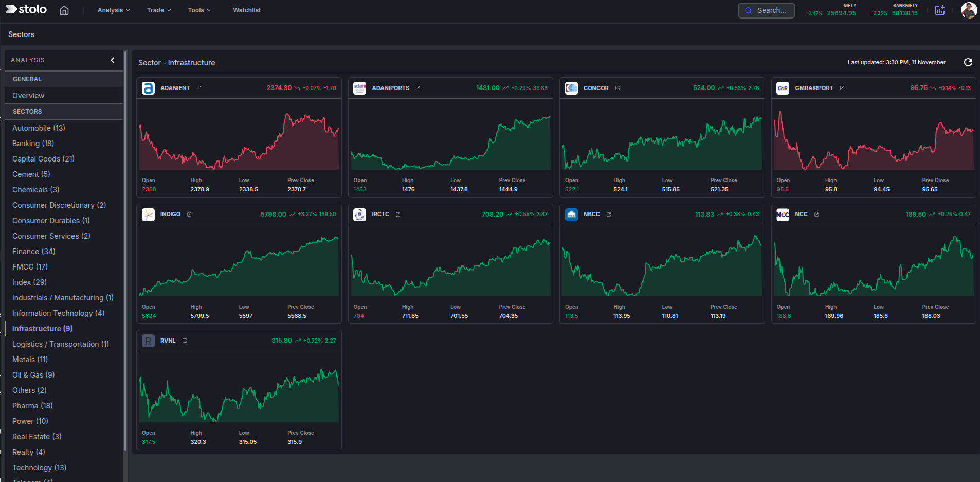Refresh the Infrastructure sector data
Screen dimensions: 980x482
pyautogui.click(x=969, y=62)
